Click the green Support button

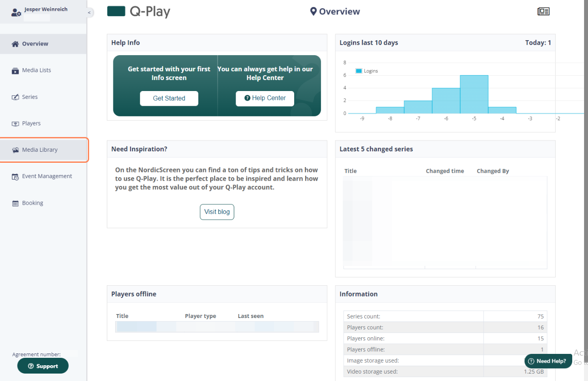click(x=43, y=366)
